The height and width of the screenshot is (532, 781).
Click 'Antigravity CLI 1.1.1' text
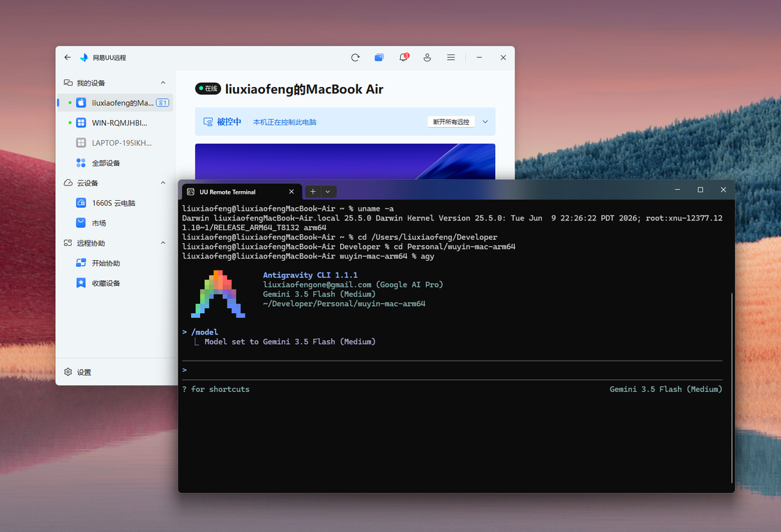tap(310, 275)
